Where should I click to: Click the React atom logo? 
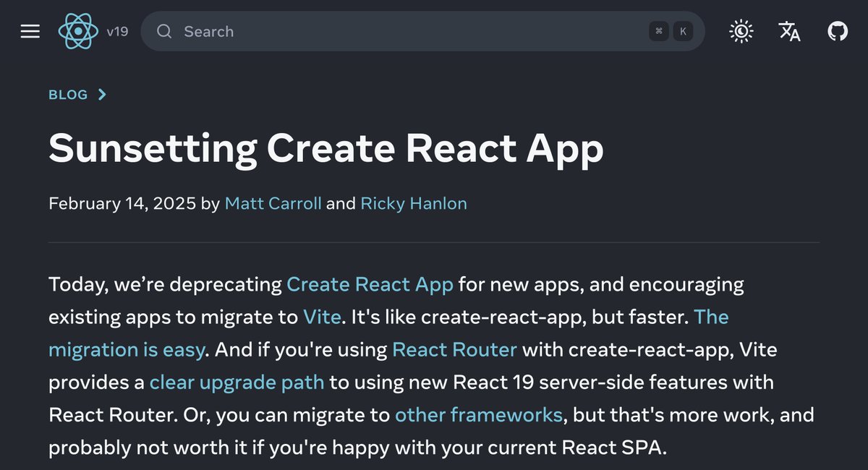[78, 31]
